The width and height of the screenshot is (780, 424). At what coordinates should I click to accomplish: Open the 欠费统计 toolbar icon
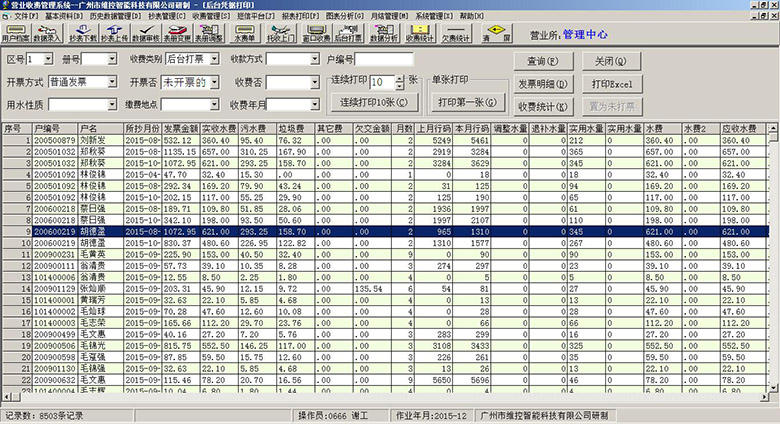point(456,33)
